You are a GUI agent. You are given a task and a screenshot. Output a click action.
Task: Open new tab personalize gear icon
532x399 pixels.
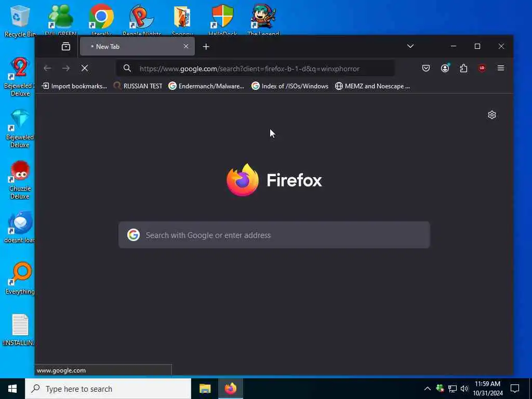click(492, 115)
